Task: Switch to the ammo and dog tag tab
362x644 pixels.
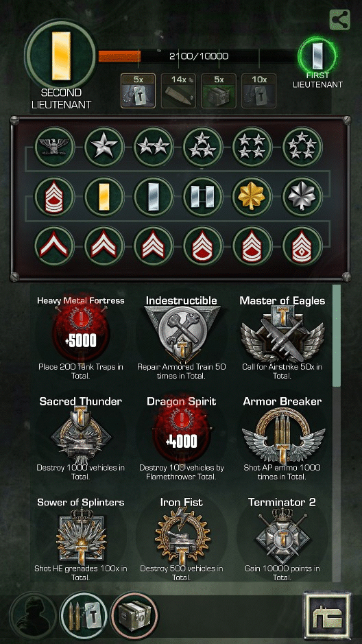Action: 84,616
